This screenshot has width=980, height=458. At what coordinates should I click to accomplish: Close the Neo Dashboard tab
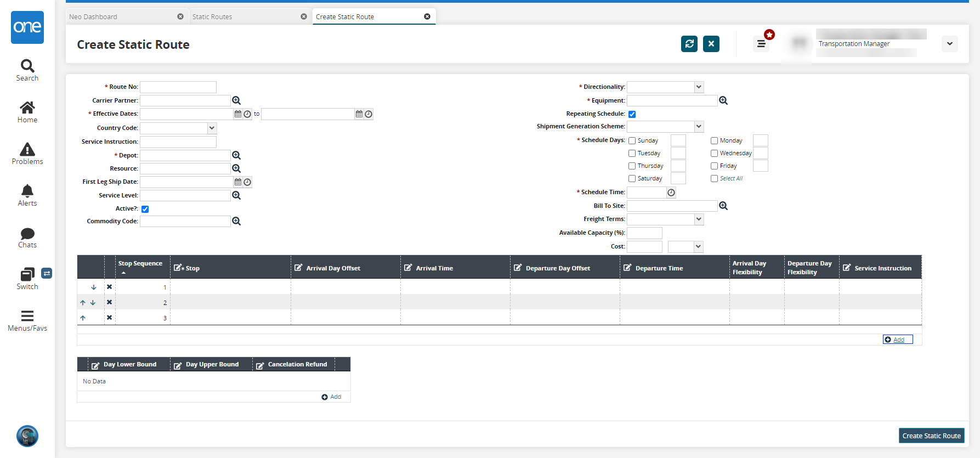180,16
